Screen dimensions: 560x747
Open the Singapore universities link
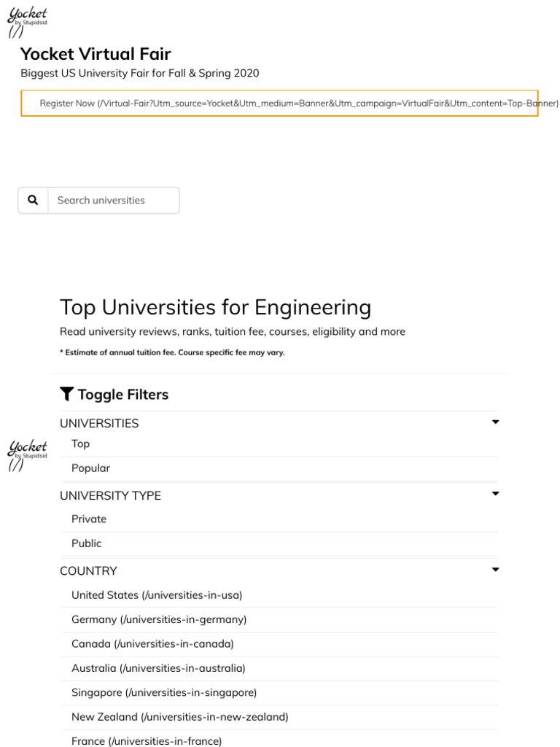(x=164, y=692)
